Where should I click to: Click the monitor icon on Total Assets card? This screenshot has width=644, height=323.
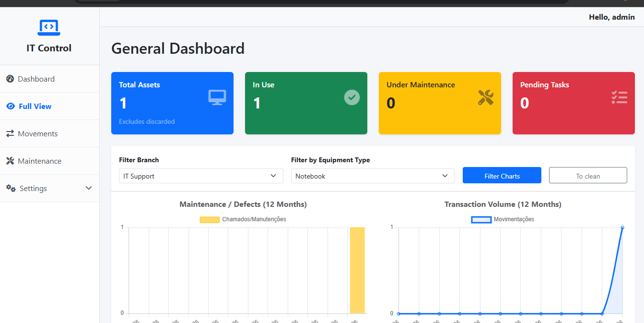pyautogui.click(x=217, y=97)
